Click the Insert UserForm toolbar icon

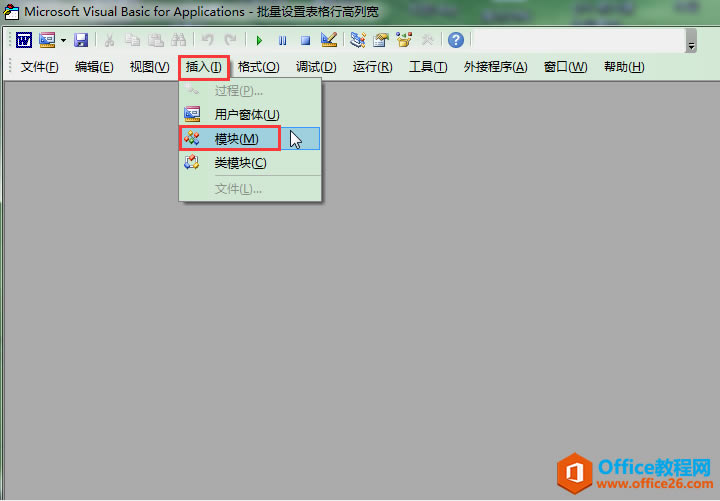click(x=47, y=40)
